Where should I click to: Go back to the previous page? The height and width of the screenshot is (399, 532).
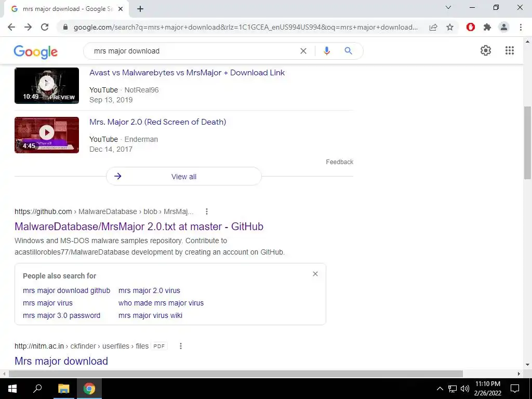point(11,27)
